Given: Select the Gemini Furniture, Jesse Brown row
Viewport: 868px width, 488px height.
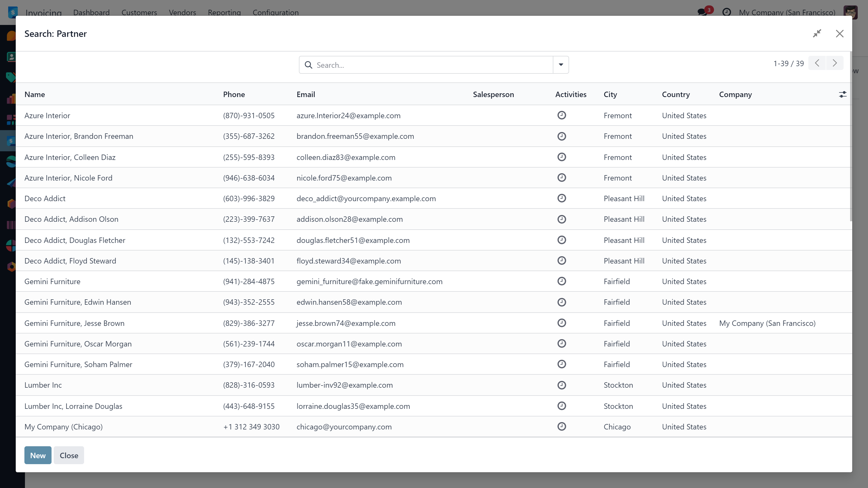Looking at the screenshot, I should pyautogui.click(x=75, y=323).
